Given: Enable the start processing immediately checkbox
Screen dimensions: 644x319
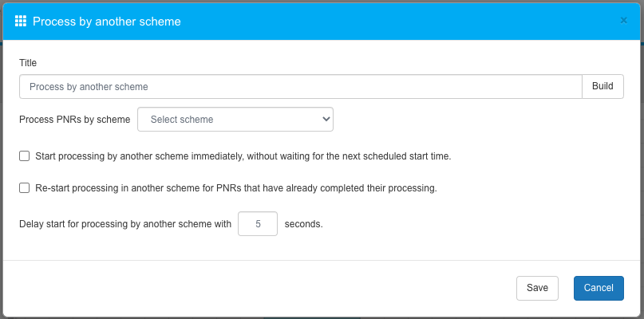Looking at the screenshot, I should coord(25,156).
